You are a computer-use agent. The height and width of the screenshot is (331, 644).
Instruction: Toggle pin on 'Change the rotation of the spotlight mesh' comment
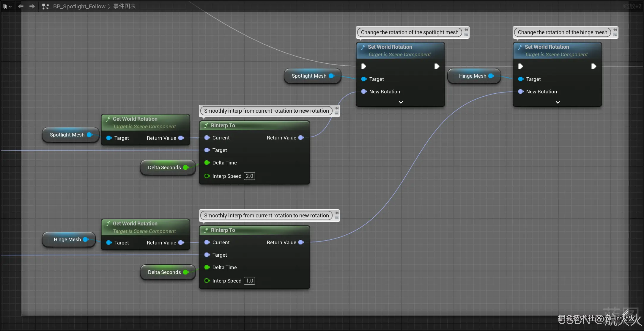tap(466, 30)
